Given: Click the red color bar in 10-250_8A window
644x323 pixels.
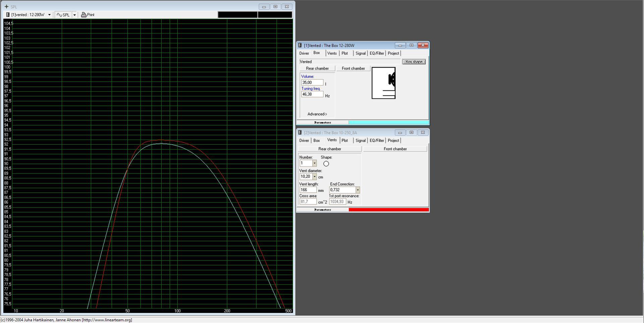Looking at the screenshot, I should (388, 210).
